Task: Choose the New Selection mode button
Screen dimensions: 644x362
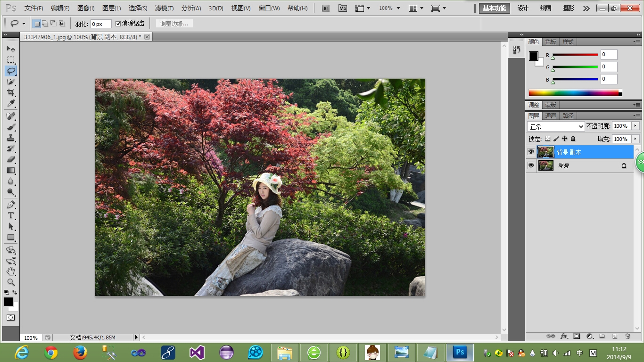Action: [37, 24]
